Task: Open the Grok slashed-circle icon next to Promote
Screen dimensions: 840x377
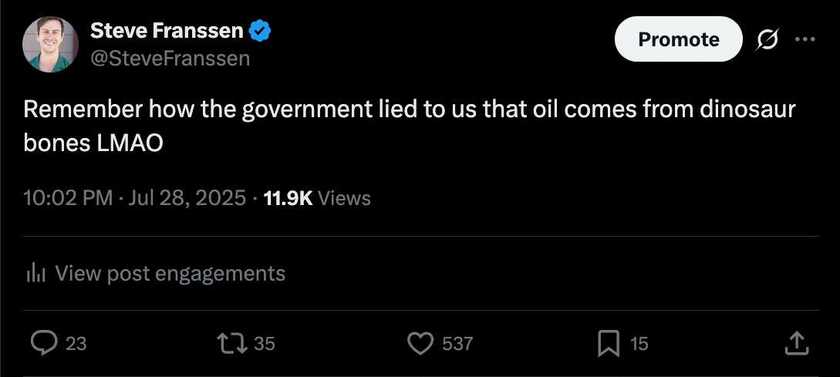Action: 767,40
